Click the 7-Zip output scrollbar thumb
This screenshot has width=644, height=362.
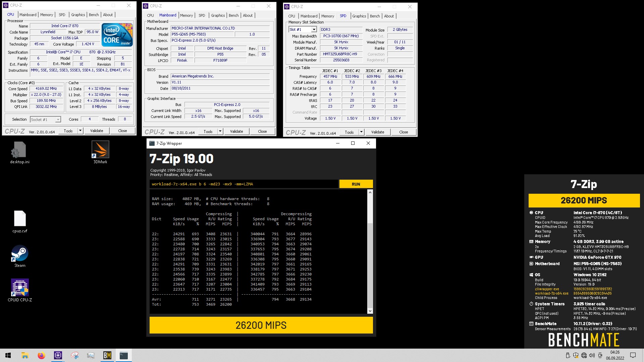370,265
